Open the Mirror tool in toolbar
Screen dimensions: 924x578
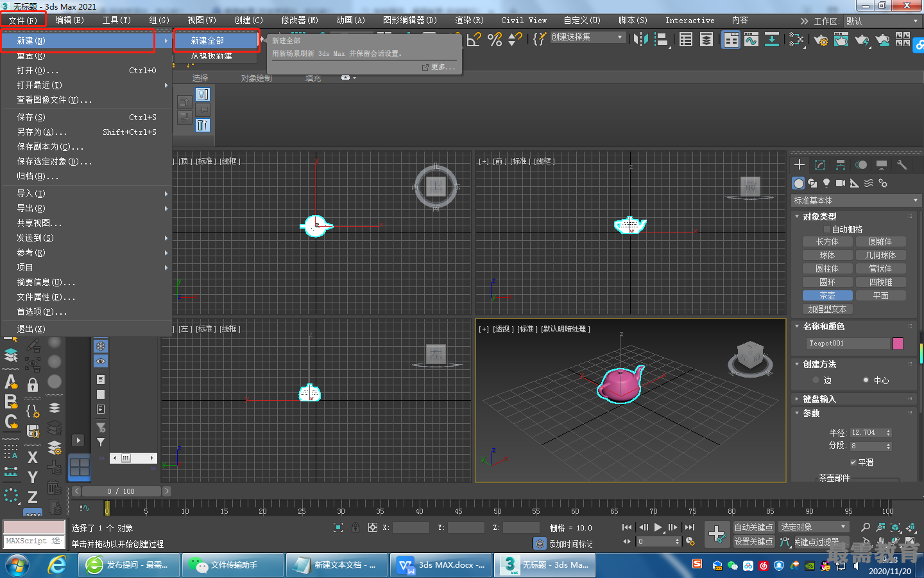(x=640, y=40)
